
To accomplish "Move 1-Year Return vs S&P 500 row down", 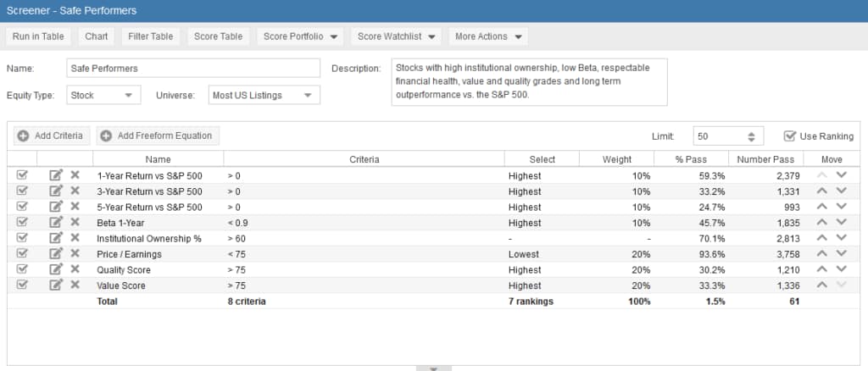I will click(842, 175).
